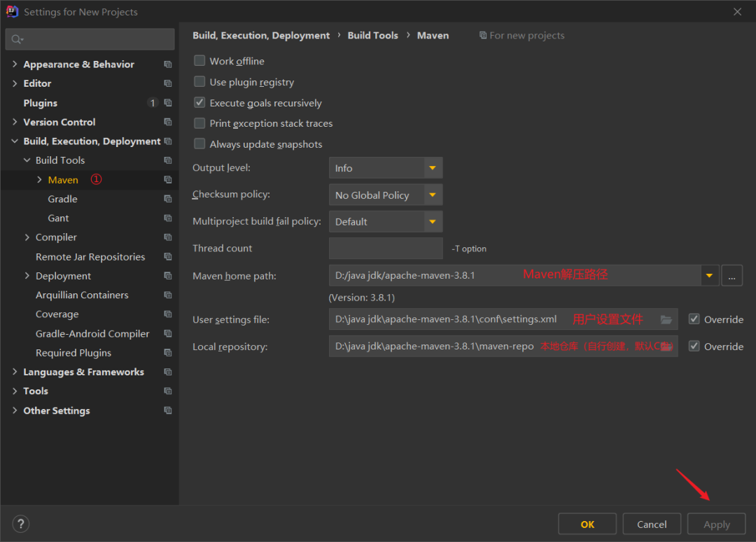Click project-level icon beside Gradle
Viewport: 756px width, 542px height.
coord(168,199)
